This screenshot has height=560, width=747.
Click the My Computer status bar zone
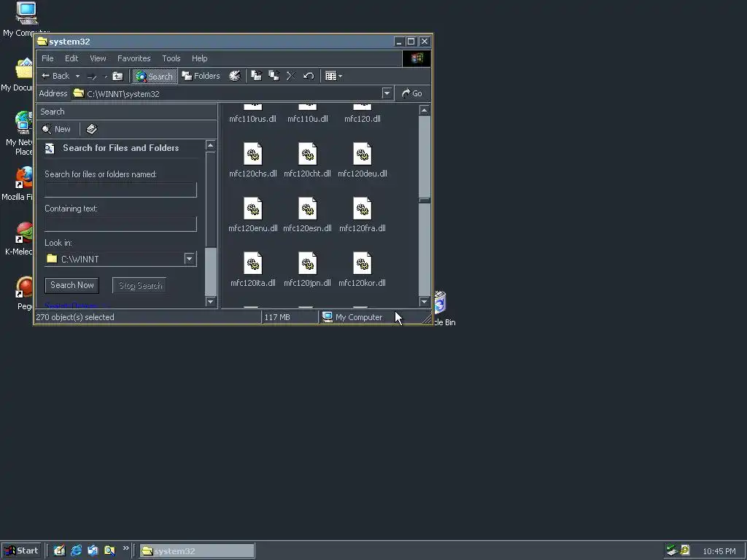click(x=352, y=317)
